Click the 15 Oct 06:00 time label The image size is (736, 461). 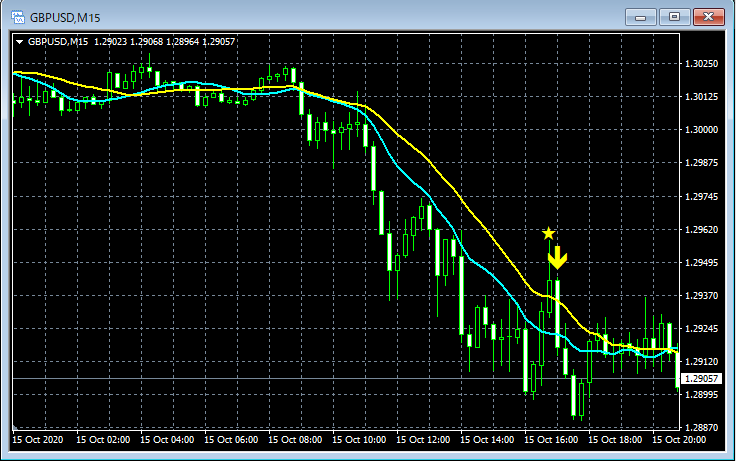coord(231,440)
